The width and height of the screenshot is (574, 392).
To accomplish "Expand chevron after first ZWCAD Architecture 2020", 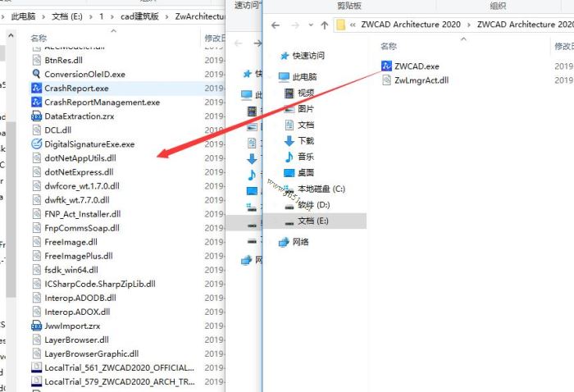I will (468, 25).
